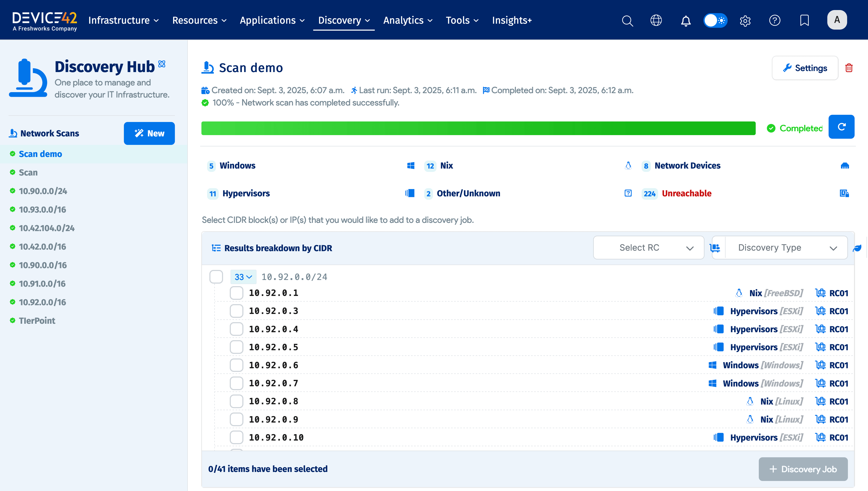Open the bookmark icon in header
Screen dimensions: 868x491
point(804,21)
